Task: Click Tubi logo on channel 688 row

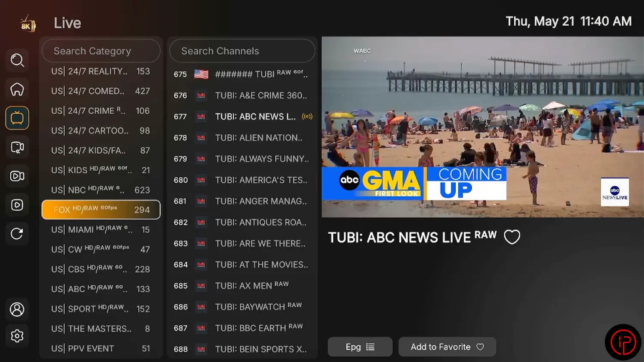Action: click(201, 349)
